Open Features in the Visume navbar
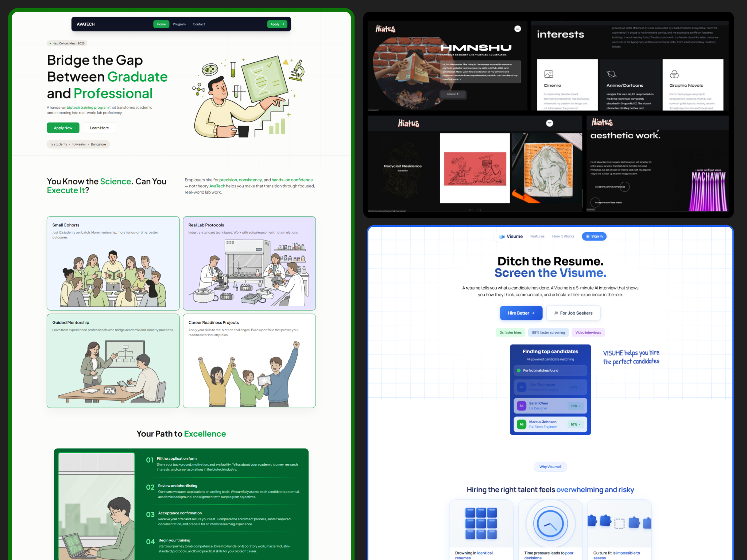Image resolution: width=747 pixels, height=560 pixels. point(537,237)
